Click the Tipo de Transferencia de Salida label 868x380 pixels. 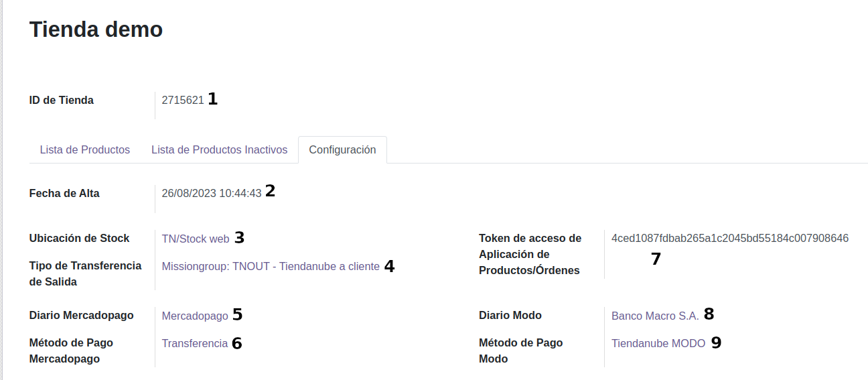85,273
